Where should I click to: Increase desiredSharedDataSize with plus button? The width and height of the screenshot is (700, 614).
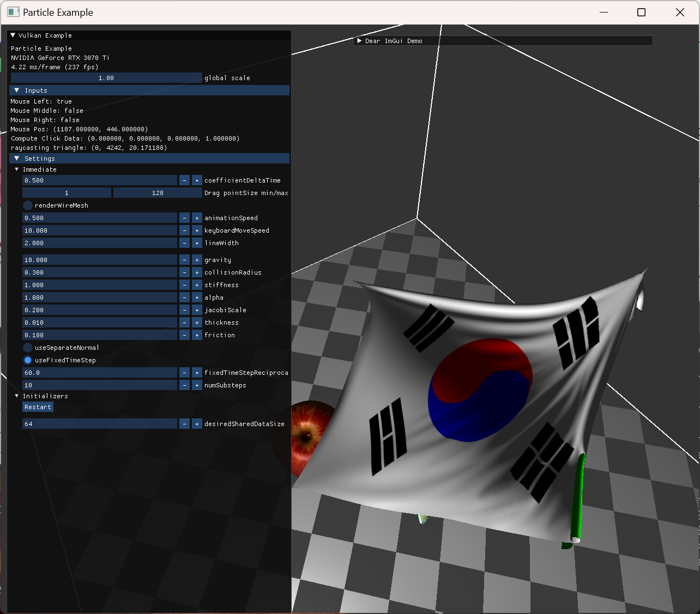[x=197, y=424]
